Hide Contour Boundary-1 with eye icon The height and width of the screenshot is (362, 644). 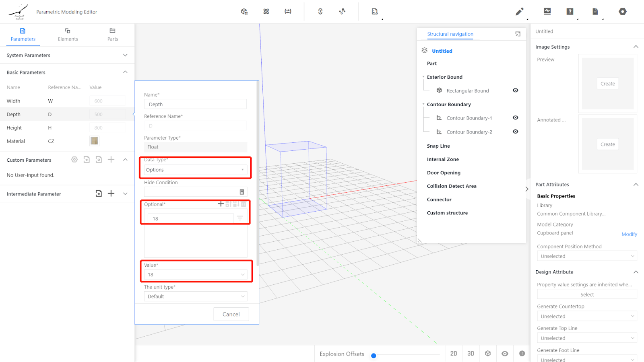tap(515, 118)
